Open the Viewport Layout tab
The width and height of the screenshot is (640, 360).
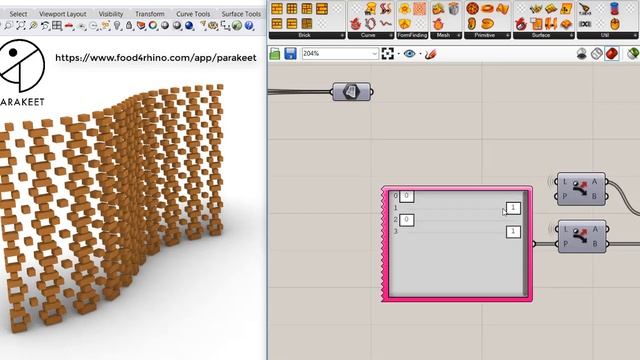(62, 14)
